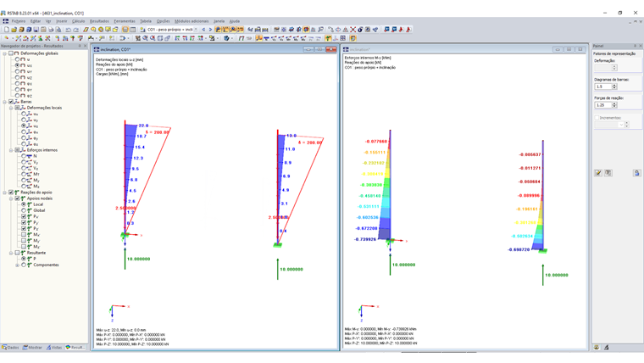Click the orange highlighted deformation icon on second toolbar
Image resolution: width=644 pixels, height=363 pixels.
(258, 38)
